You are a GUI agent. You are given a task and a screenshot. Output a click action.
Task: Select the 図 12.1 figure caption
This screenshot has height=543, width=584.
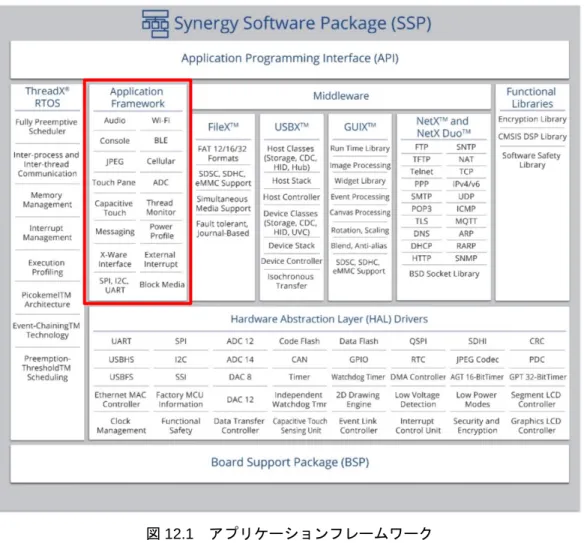coord(289,533)
